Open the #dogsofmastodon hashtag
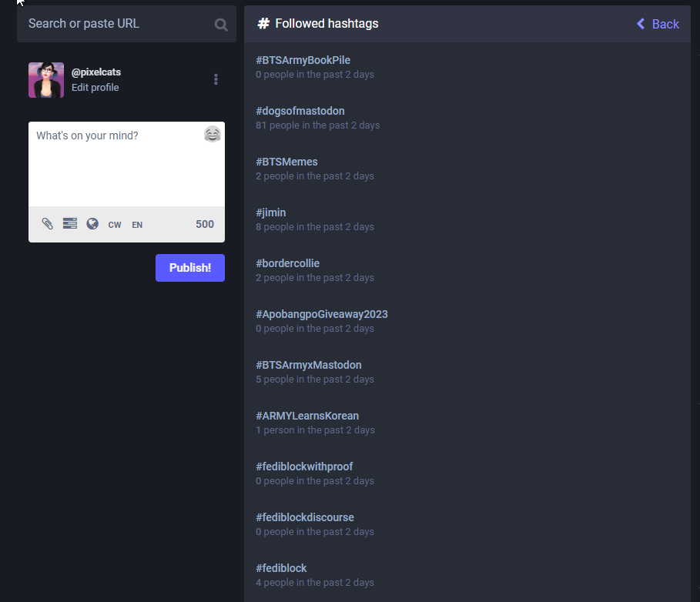This screenshot has height=602, width=700. (300, 111)
